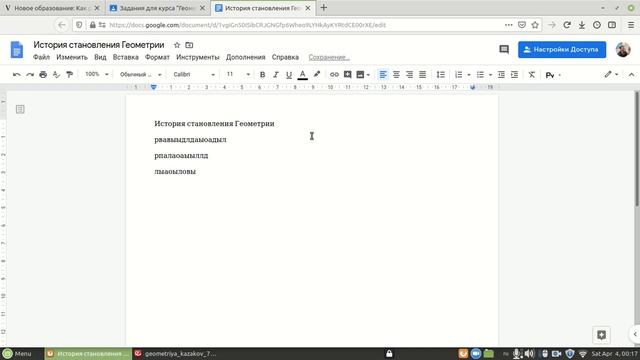The width and height of the screenshot is (640, 360).
Task: Clear text formatting
Action: point(531,75)
